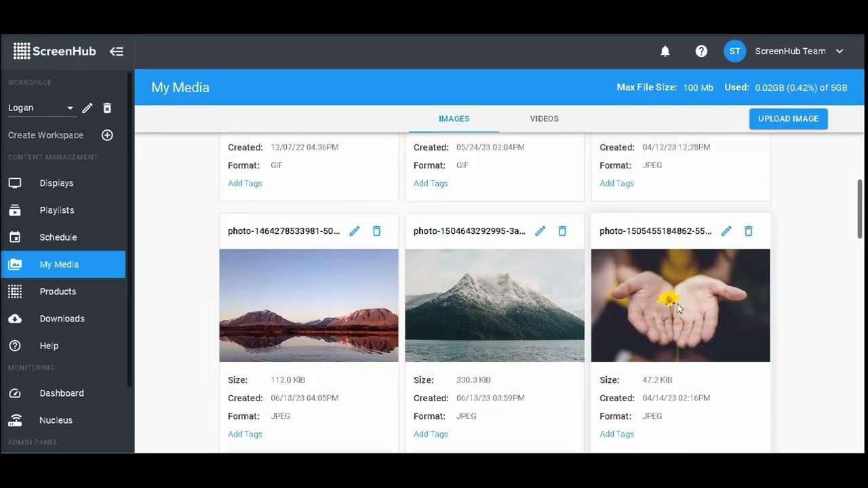Click the 0.02GB (0.42%) of 5GB usage text
Screen dimensions: 868x488
click(x=801, y=87)
